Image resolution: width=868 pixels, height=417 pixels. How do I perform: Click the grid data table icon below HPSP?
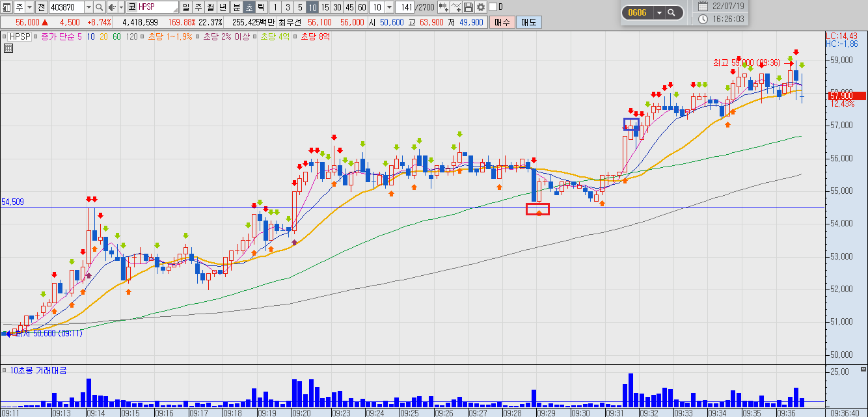point(8,47)
